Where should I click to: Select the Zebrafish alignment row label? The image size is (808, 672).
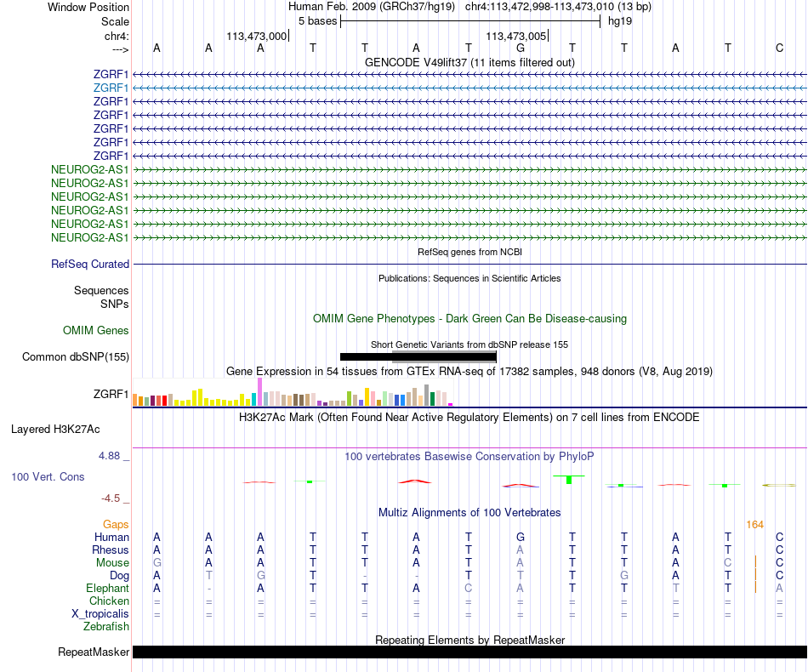tap(106, 627)
